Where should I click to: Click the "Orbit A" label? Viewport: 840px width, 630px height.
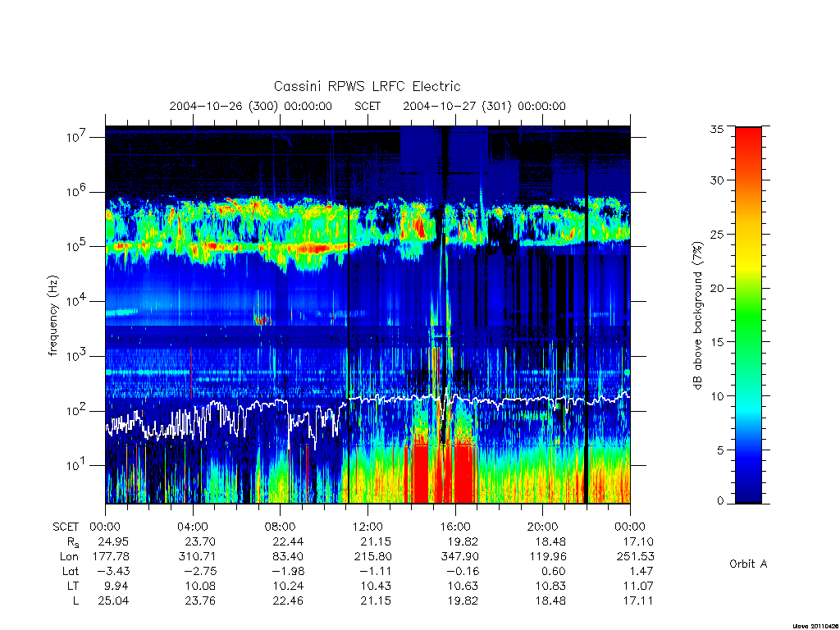click(x=748, y=564)
